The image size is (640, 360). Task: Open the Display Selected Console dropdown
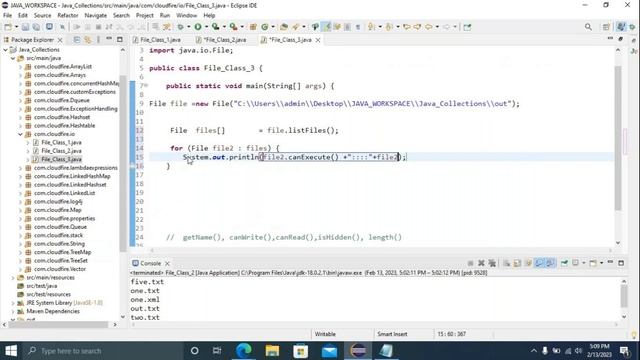584,263
